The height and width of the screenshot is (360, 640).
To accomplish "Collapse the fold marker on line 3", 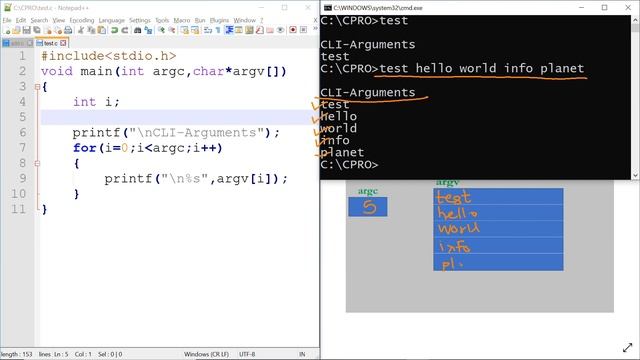I will 37,87.
